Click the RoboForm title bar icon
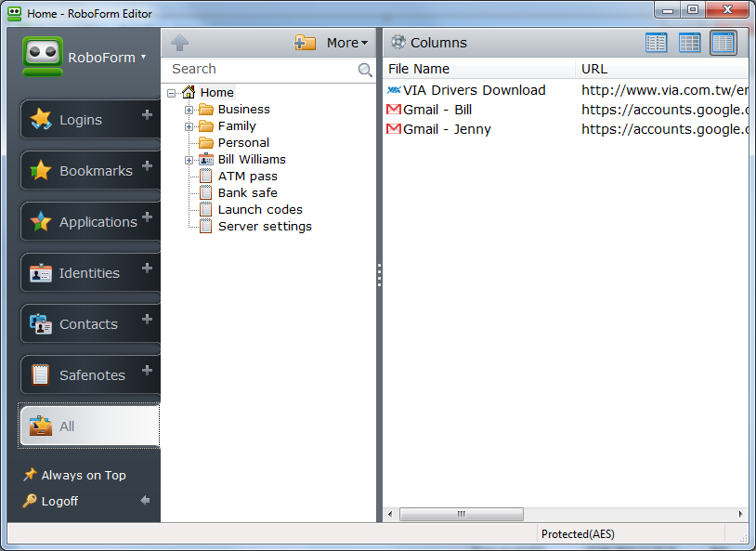Viewport: 756px width, 551px height. click(x=15, y=14)
